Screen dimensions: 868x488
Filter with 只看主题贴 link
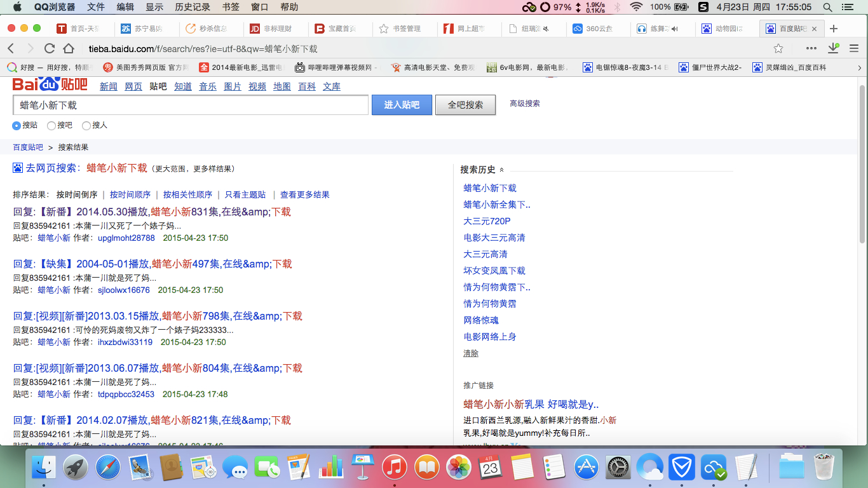coord(245,194)
